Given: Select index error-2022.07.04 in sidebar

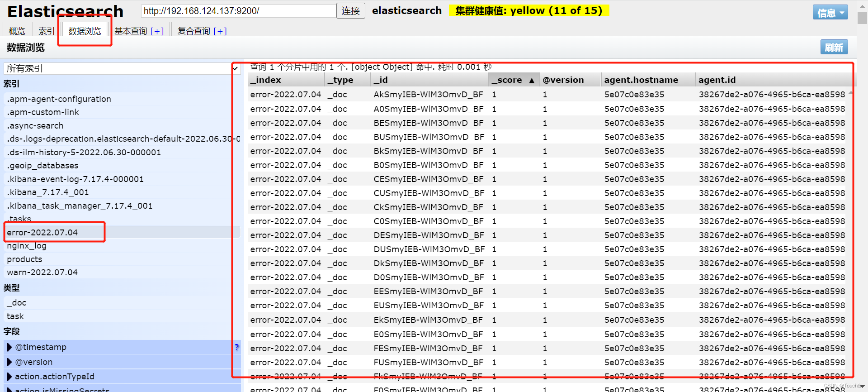Looking at the screenshot, I should (x=122, y=232).
